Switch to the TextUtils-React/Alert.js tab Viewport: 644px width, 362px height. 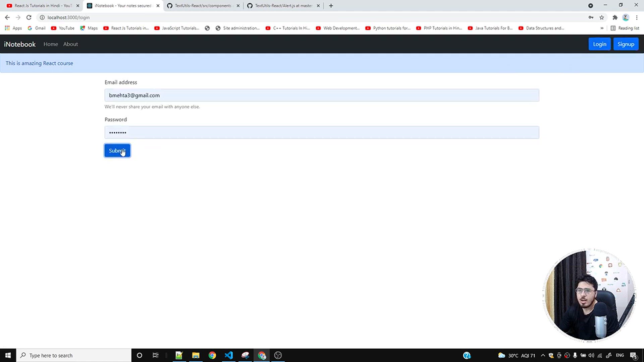click(x=283, y=6)
